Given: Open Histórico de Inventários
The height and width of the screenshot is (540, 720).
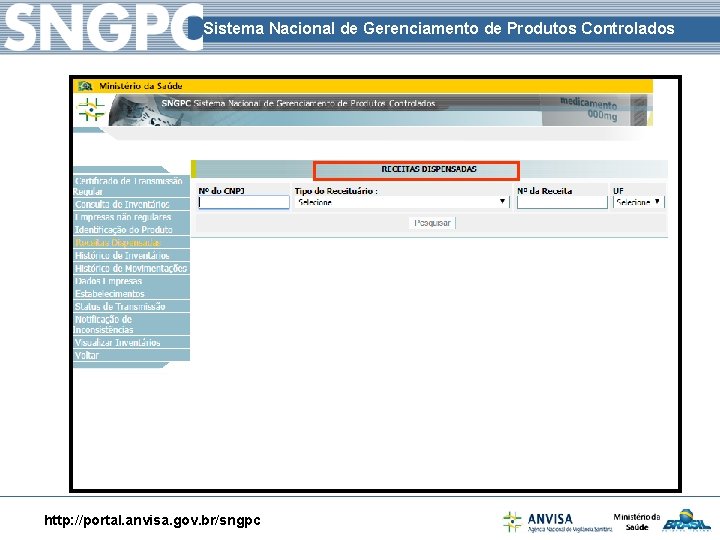Looking at the screenshot, I should (131, 255).
